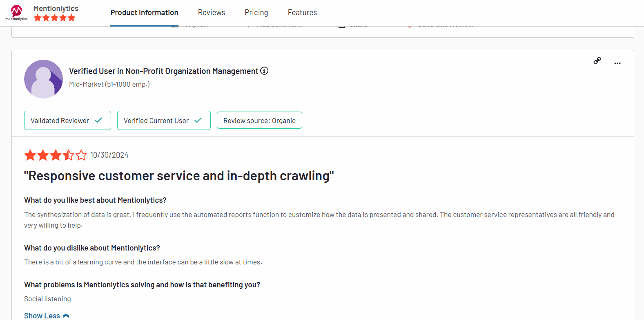Image resolution: width=644 pixels, height=320 pixels.
Task: Collapse the review using the Show Less chevron
Action: [66, 316]
